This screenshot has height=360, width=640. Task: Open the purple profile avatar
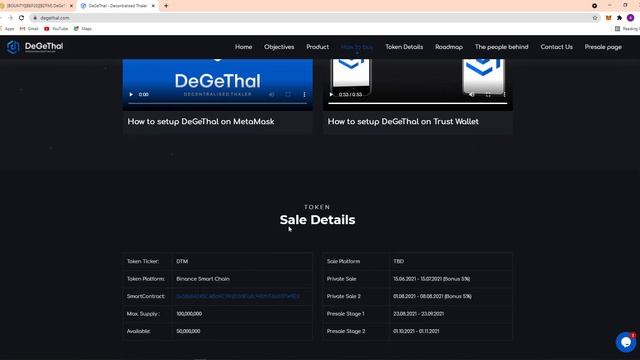[x=631, y=18]
